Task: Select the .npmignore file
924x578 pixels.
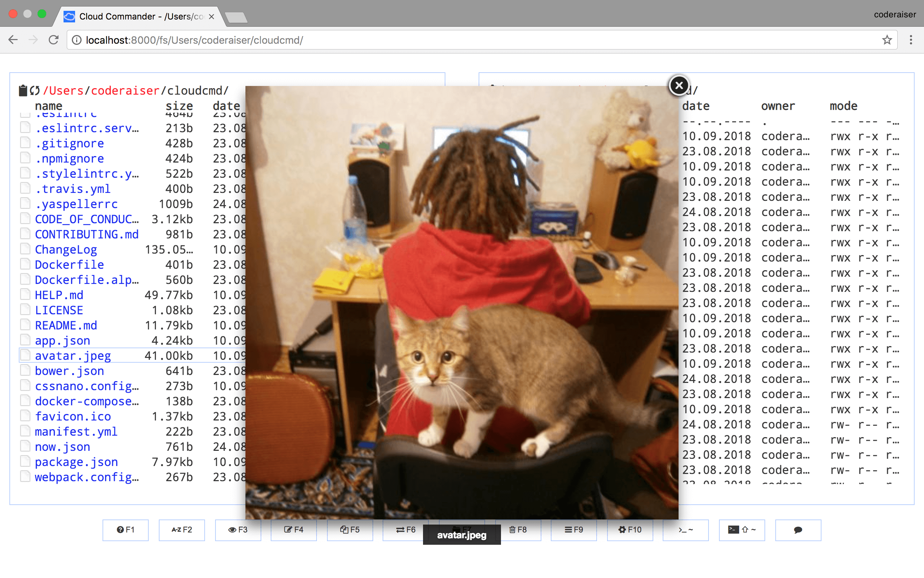Action: pos(70,158)
